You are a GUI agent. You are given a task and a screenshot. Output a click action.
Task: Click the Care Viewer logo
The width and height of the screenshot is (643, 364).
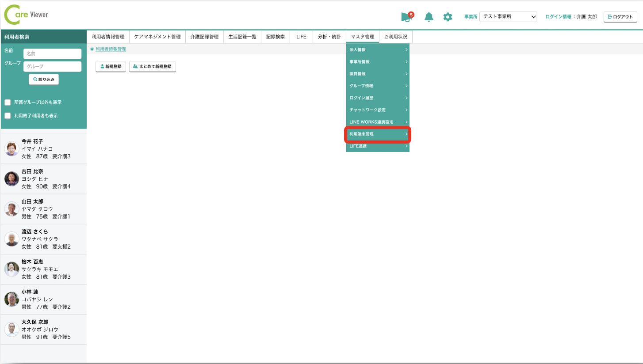click(x=25, y=14)
